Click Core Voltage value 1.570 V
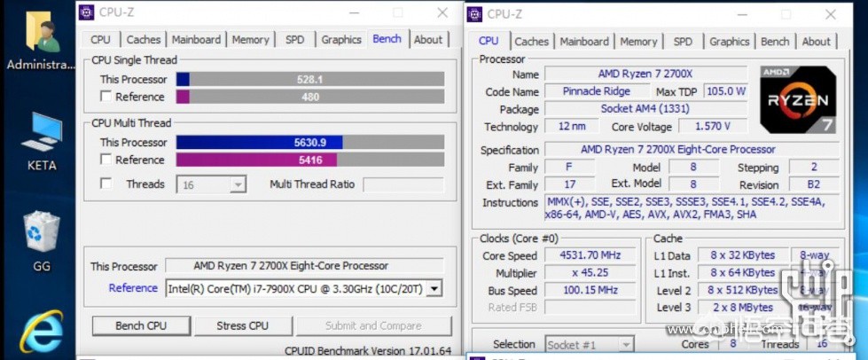This screenshot has width=868, height=360. (713, 126)
